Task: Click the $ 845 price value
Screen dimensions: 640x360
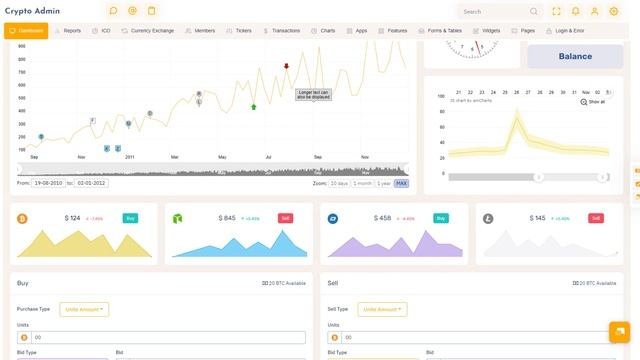Action: tap(227, 218)
